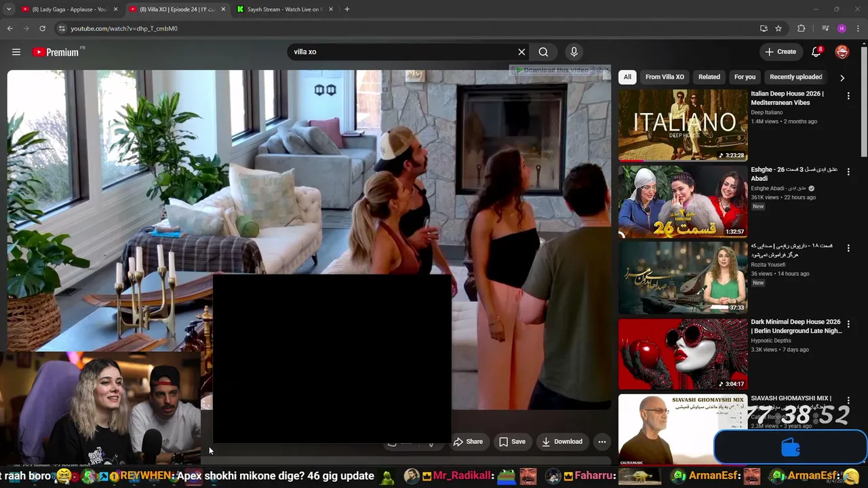Viewport: 868px width, 488px height.
Task: Save video to a playlist
Action: pos(512,442)
